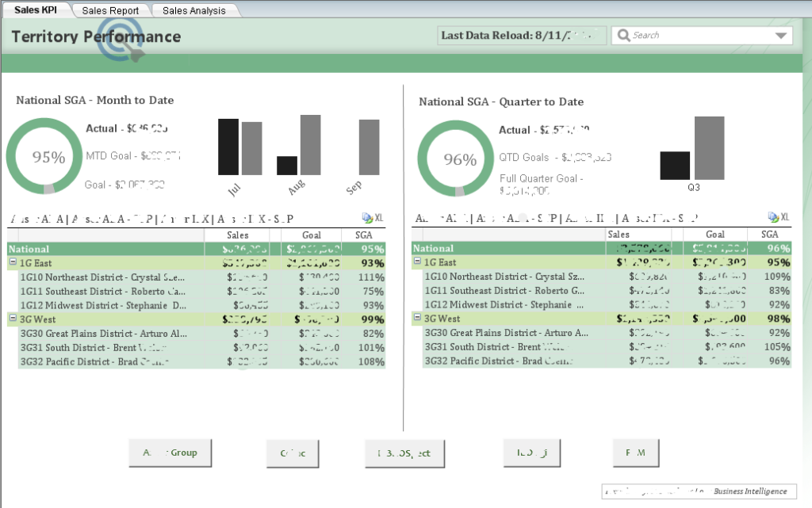Switch to the Sales Report tab
Viewport: 812px width, 508px height.
(110, 10)
